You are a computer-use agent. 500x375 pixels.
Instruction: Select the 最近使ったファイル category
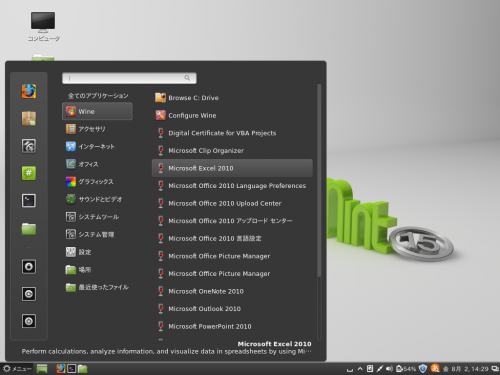[x=97, y=287]
